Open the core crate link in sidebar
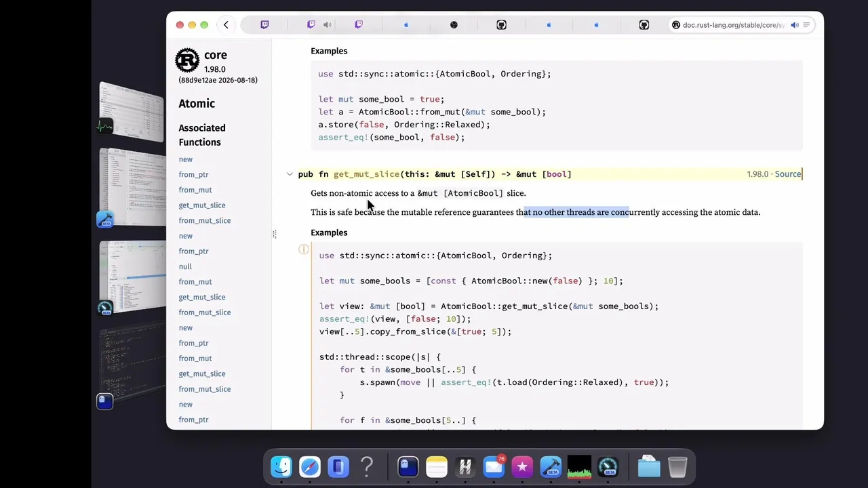The height and width of the screenshot is (488, 868). (x=216, y=55)
